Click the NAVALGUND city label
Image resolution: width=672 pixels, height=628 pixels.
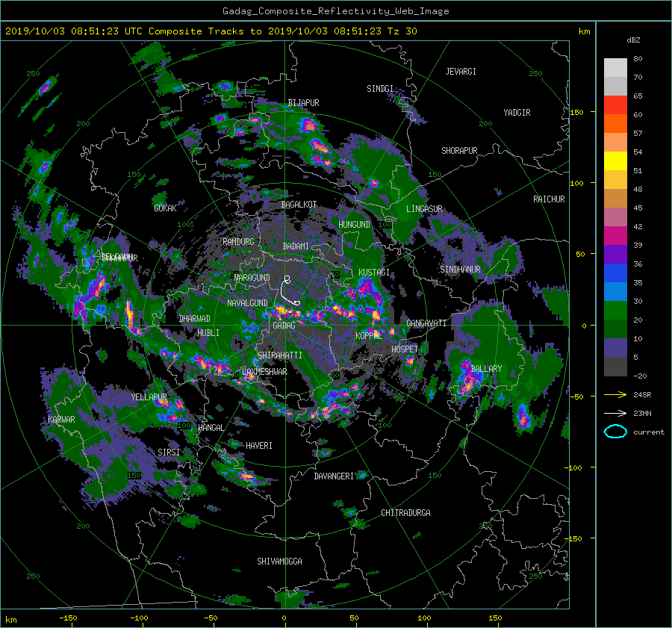tap(247, 303)
